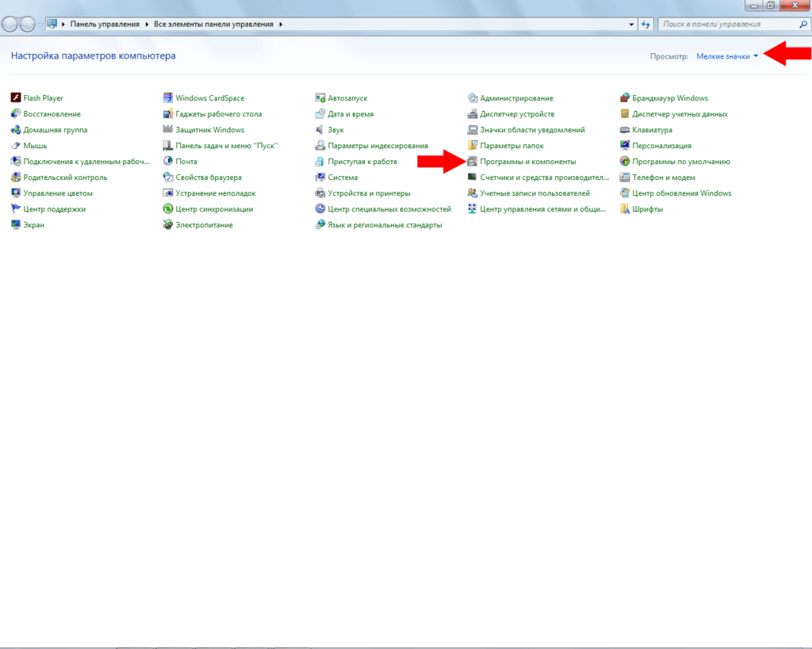
Task: Click the Панель управления breadcrumb
Action: 105,24
